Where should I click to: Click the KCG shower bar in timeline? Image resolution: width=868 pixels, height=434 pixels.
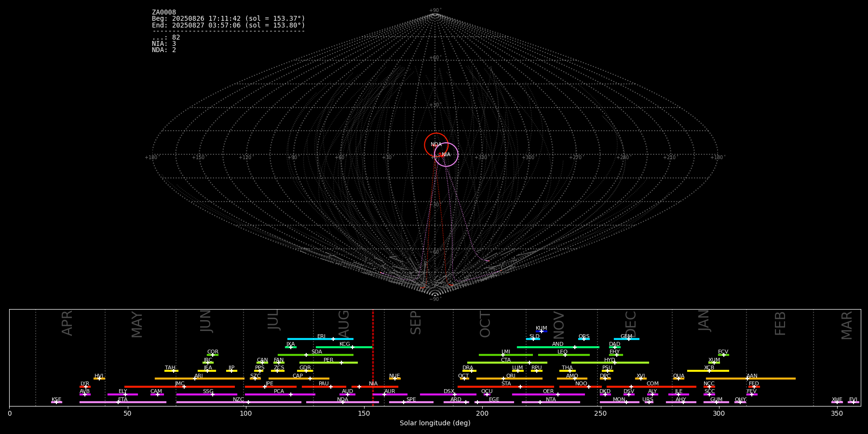pos(344,347)
